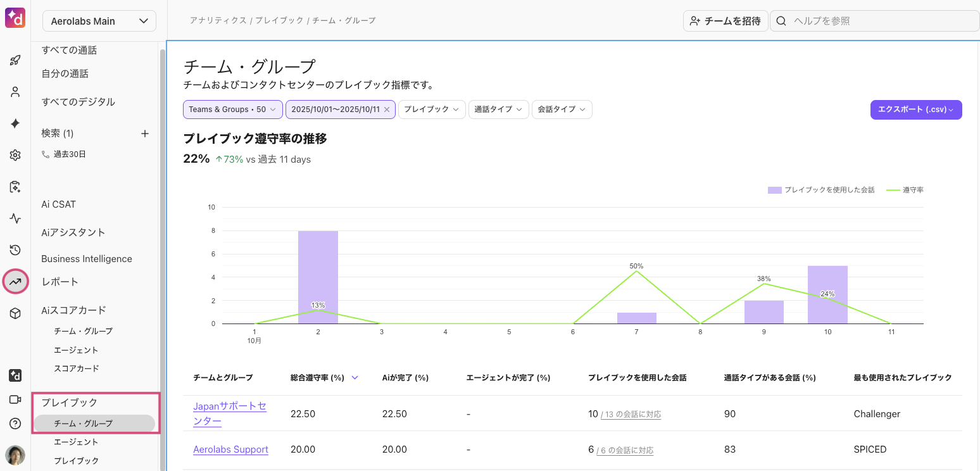This screenshot has height=471, width=980.
Task: Click the contacts person icon in the sidebar
Action: coord(15,92)
